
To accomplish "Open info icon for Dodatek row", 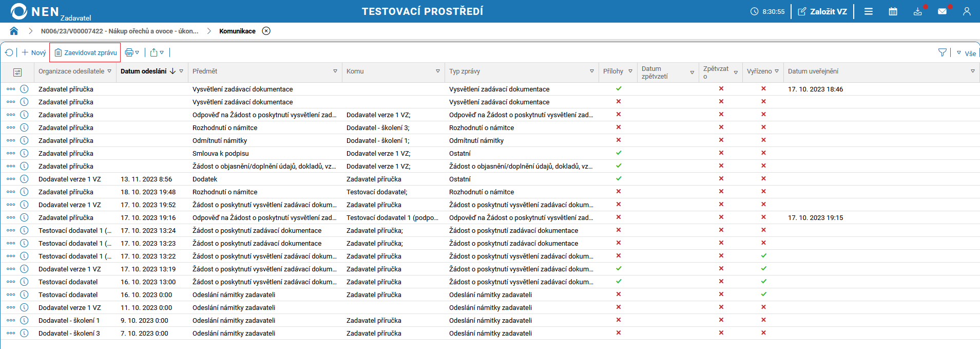I will pos(24,179).
